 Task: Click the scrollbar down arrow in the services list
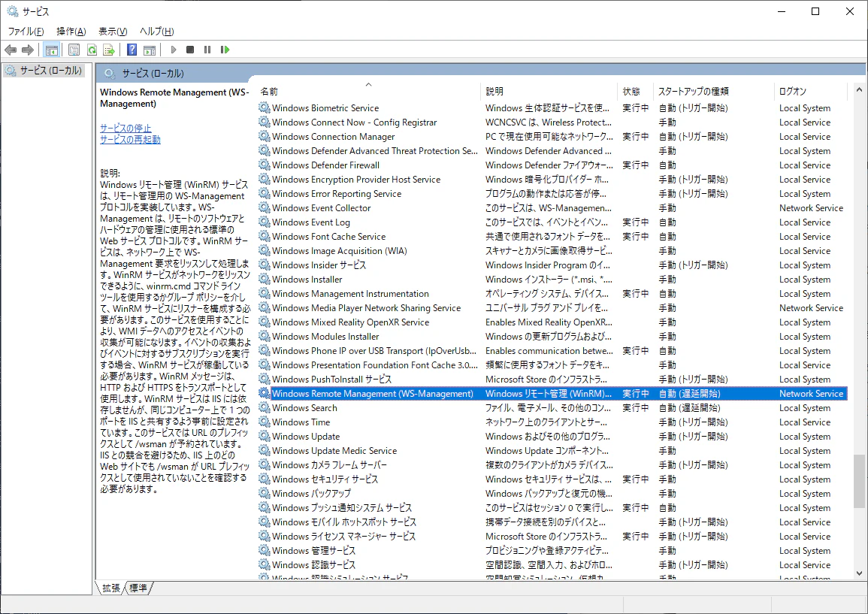click(x=859, y=573)
